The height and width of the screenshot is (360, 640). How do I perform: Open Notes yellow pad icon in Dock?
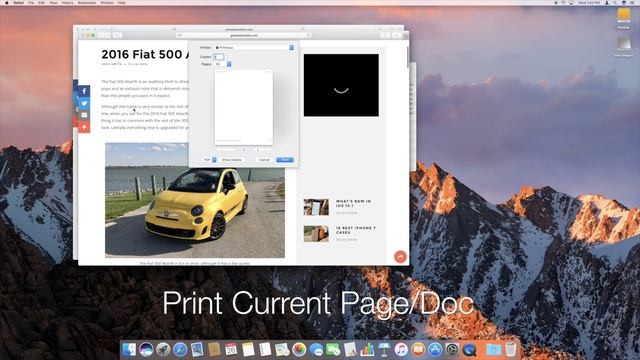click(x=248, y=350)
